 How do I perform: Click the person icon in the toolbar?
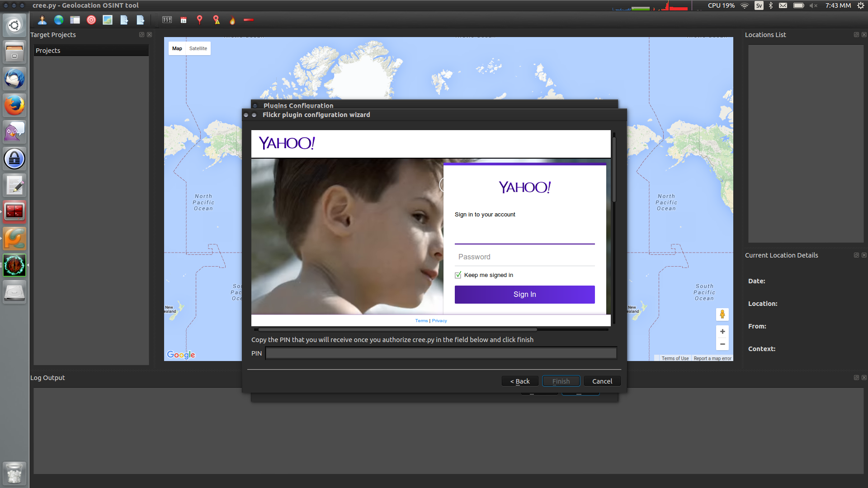click(x=42, y=20)
